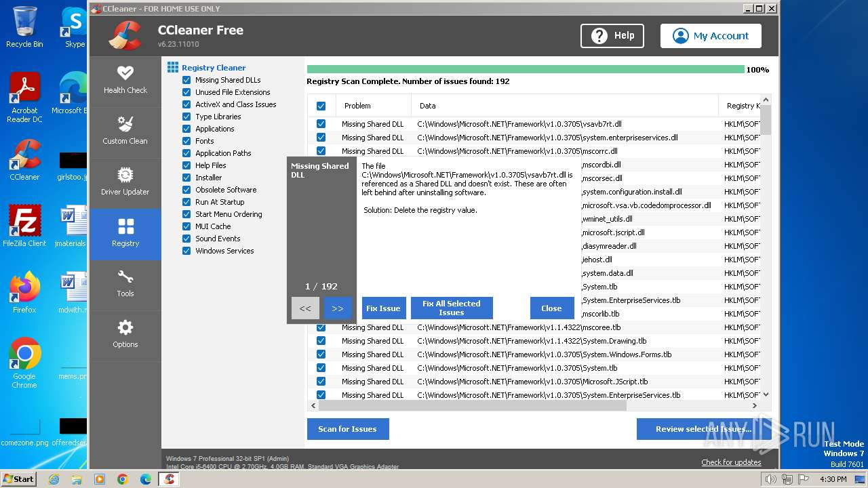Screen dimensions: 868x488
Task: Click Fix Issue button
Action: [384, 308]
